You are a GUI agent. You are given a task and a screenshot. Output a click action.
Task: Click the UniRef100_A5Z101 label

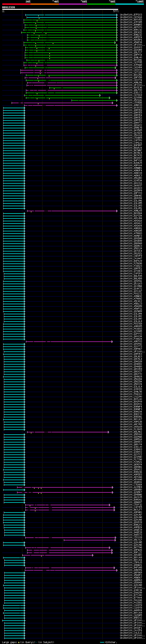[131, 100]
